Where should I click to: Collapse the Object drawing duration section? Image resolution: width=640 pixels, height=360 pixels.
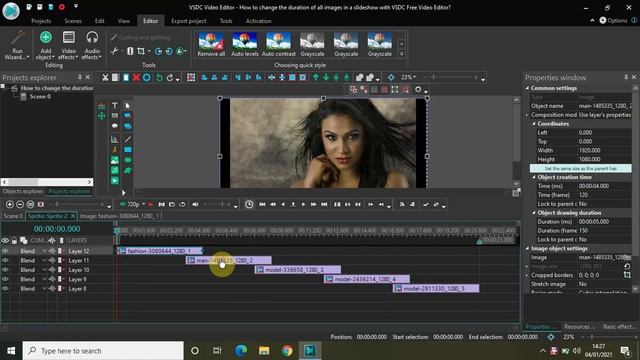pos(534,213)
